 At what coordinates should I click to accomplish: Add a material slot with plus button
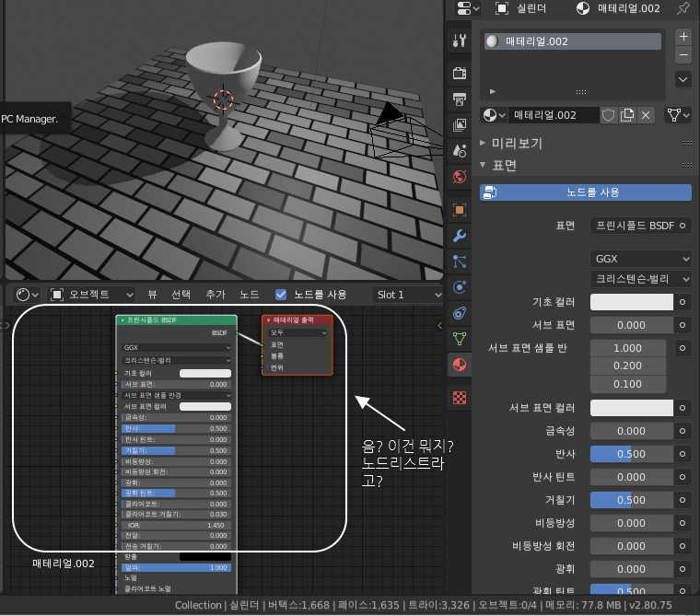tap(683, 37)
